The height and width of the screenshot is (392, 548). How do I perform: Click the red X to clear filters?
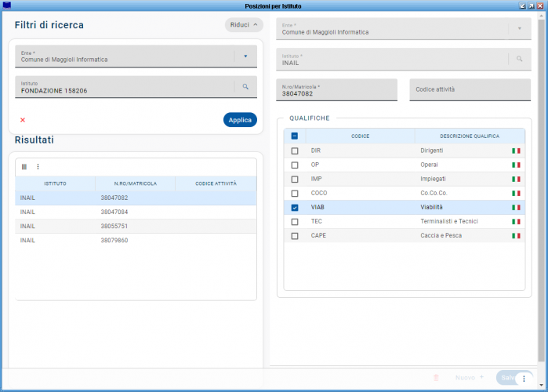[23, 120]
